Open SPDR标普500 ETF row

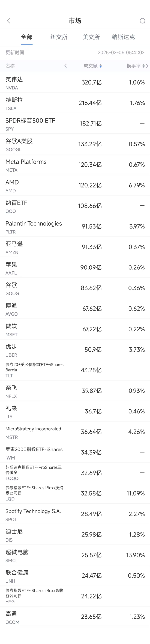pos(75,124)
